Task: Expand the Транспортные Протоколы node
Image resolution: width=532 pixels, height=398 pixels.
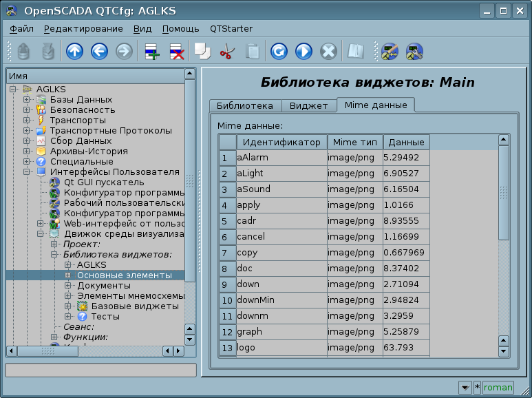Action: point(26,130)
